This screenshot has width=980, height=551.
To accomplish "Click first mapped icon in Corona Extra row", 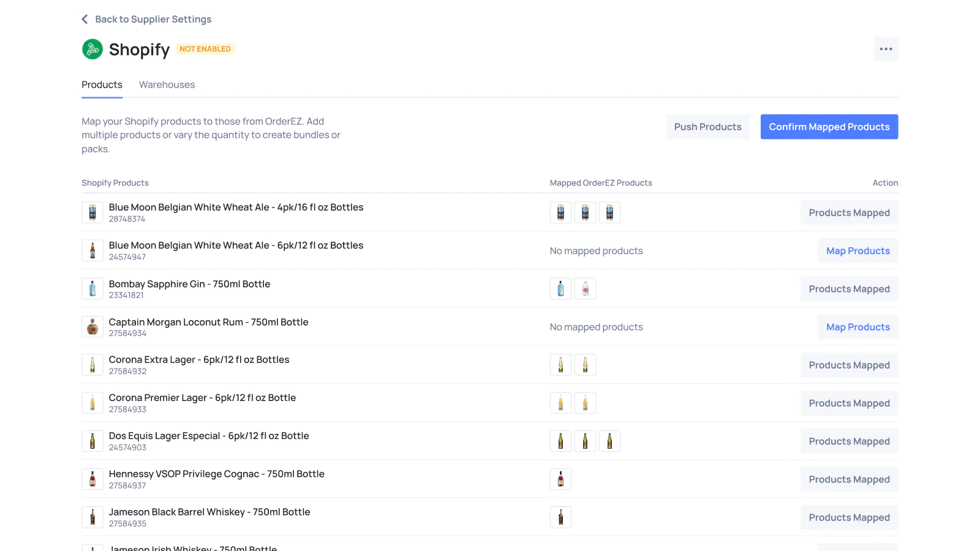I will (x=560, y=365).
